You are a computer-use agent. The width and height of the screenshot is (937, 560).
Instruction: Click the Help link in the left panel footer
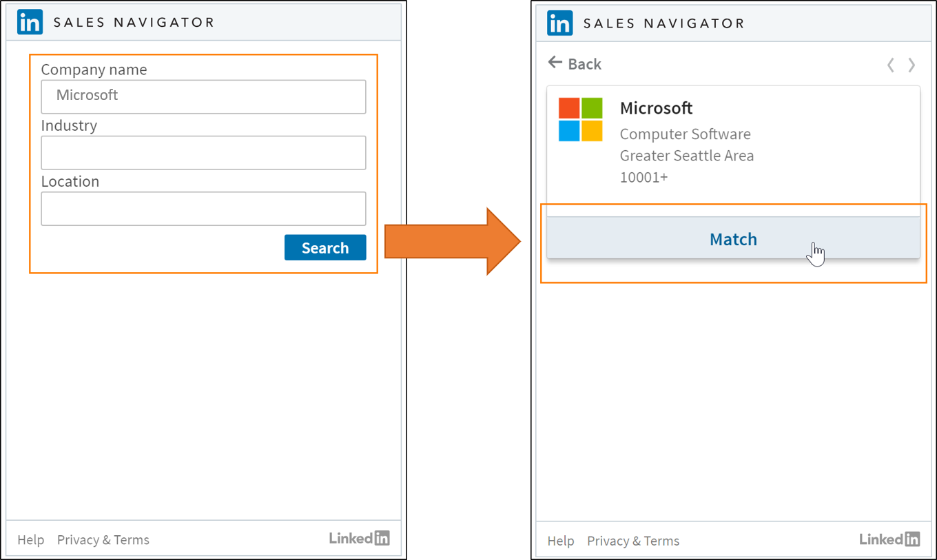[x=31, y=540]
